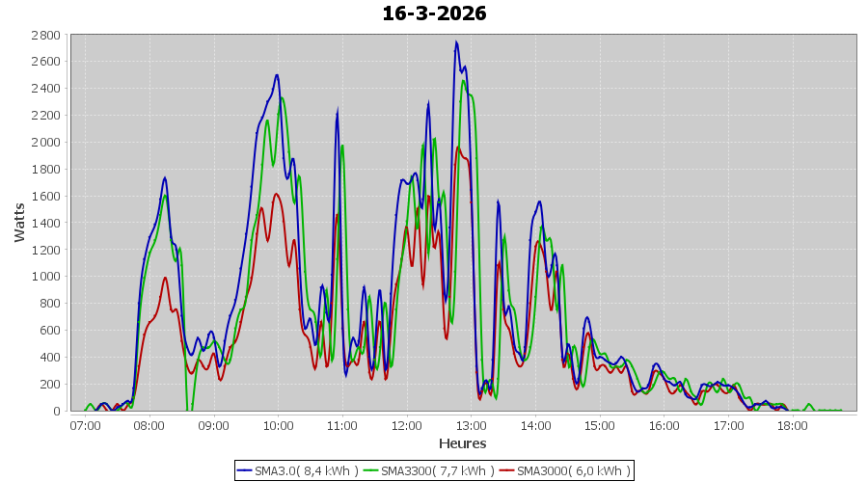Image resolution: width=868 pixels, height=482 pixels.
Task: Click the 07:00 tick on the time axis
Action: click(x=85, y=425)
